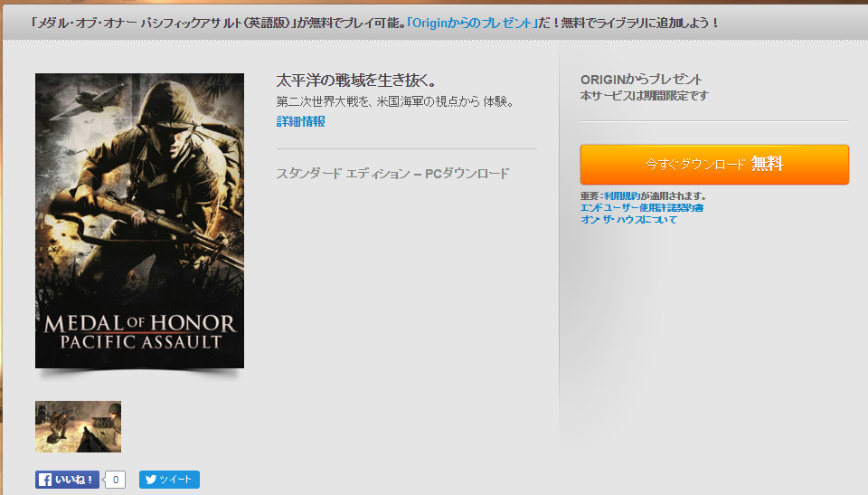Screen dimensions: 868x495
Task: Click the Facebook f logo icon
Action: point(45,480)
